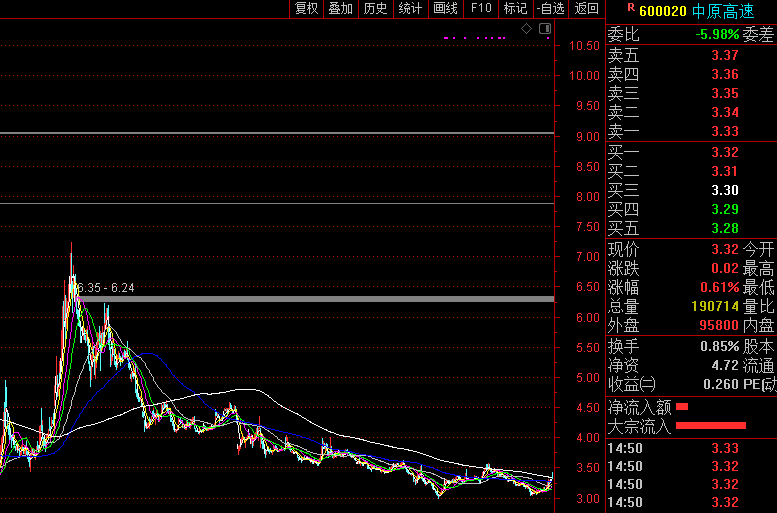The image size is (777, 513).
Task: Click the 标记 mark button
Action: click(x=515, y=8)
